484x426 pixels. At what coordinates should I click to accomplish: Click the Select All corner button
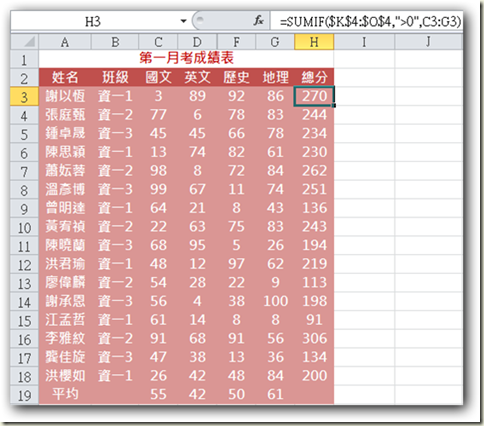(x=25, y=42)
